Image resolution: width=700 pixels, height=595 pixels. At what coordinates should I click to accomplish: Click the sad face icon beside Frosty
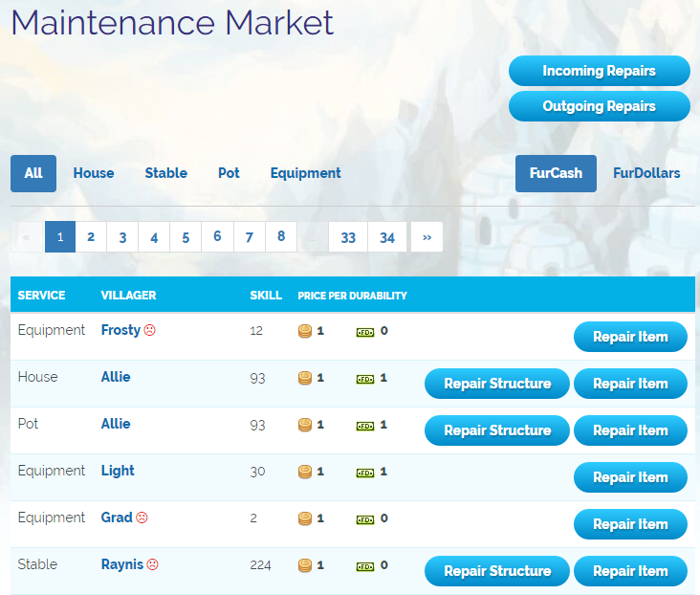[x=149, y=330]
